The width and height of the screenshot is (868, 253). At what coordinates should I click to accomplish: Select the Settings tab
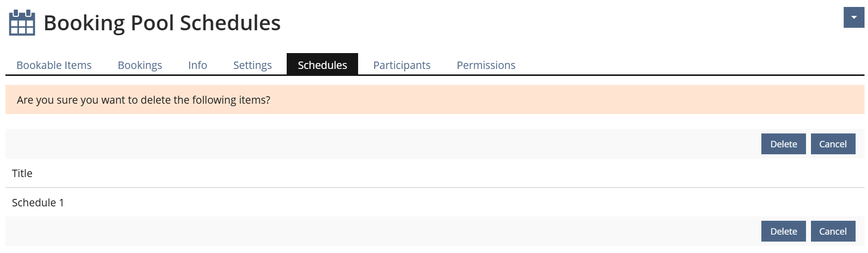click(x=252, y=65)
